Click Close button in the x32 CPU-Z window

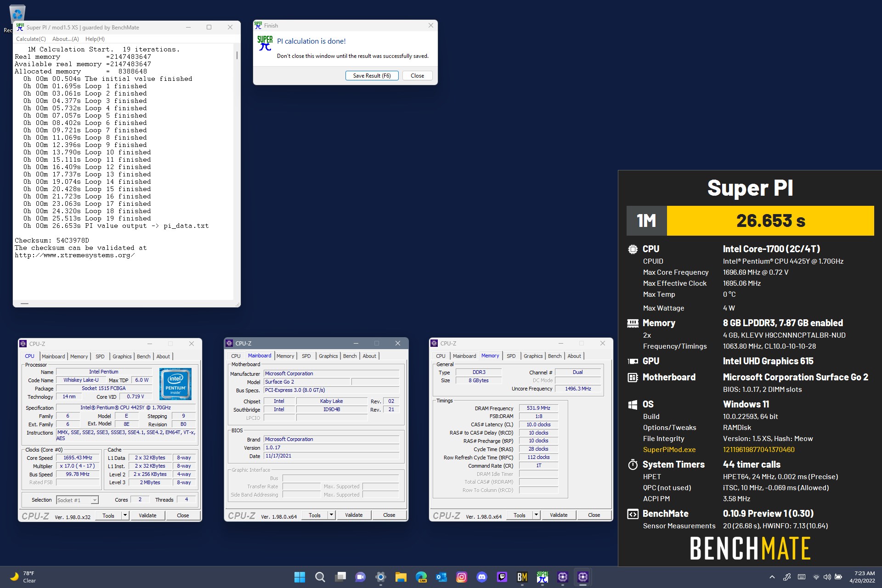(x=183, y=515)
